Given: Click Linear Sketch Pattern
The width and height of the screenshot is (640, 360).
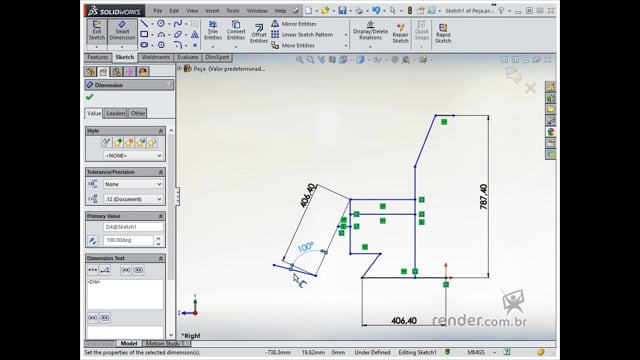Looking at the screenshot, I should click(x=302, y=35).
